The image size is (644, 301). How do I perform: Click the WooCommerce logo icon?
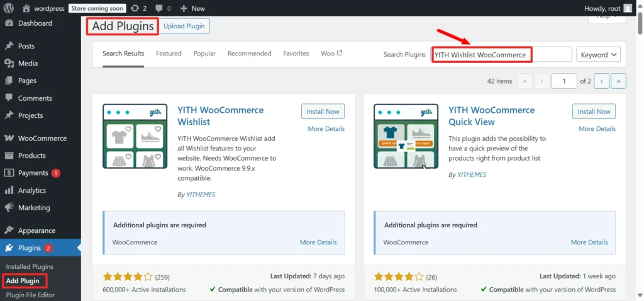pos(9,138)
